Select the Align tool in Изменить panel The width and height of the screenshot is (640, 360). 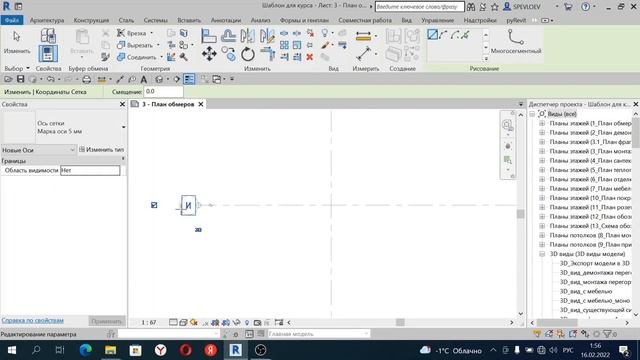209,36
